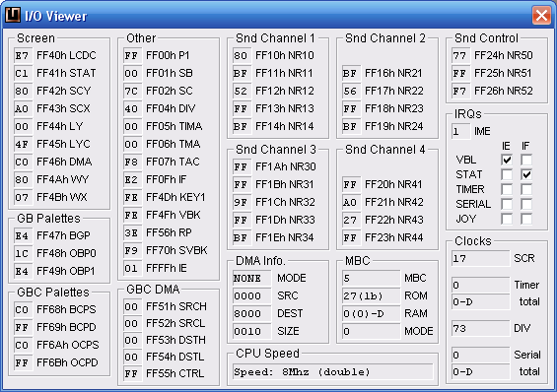Screen dimensions: 557x392
Task: Select the FF48h OBP0 palette value
Action: coord(23,254)
